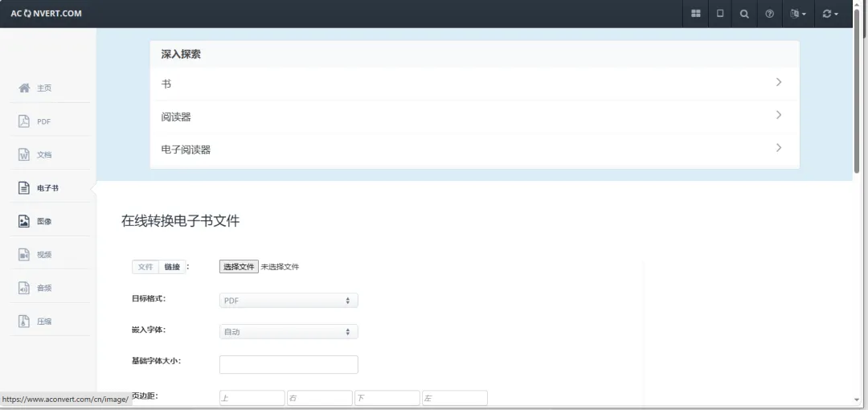Image resolution: width=868 pixels, height=410 pixels.
Task: Click the mobile device icon in top bar
Action: (x=720, y=14)
